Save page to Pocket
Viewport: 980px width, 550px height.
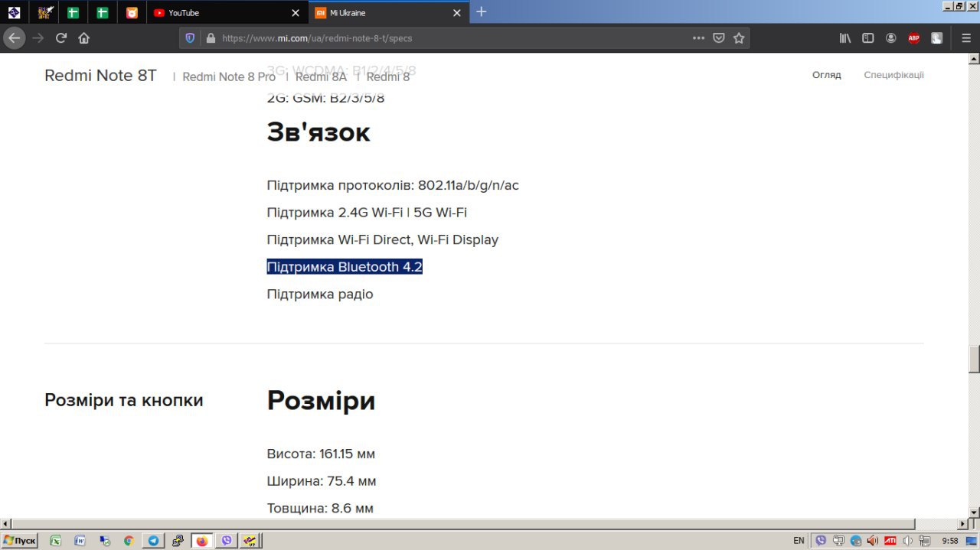tap(719, 37)
